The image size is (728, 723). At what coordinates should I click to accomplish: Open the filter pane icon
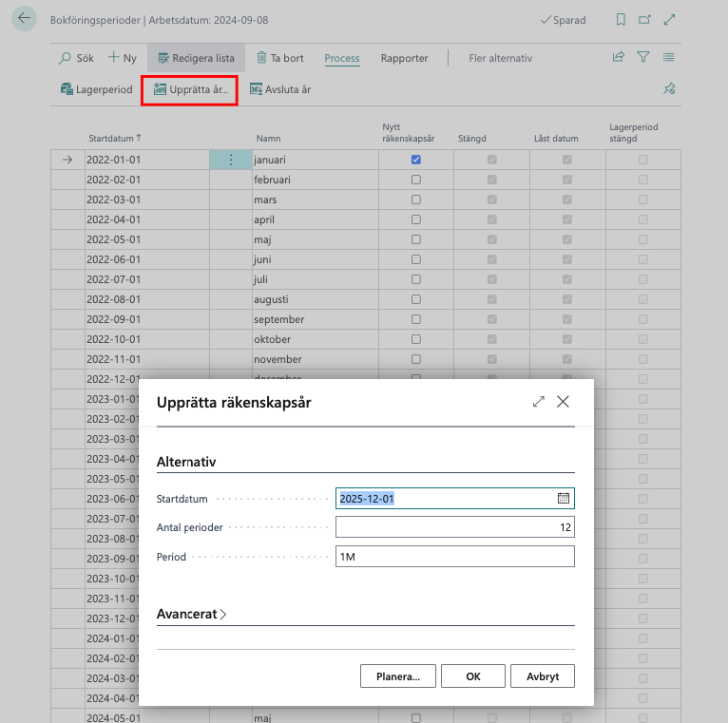(x=643, y=58)
